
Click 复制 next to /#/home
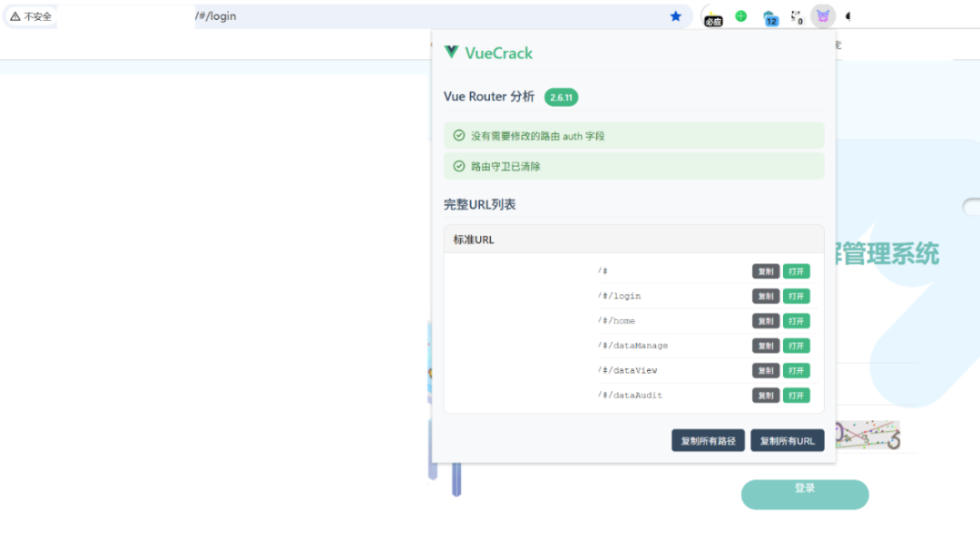[x=765, y=320]
